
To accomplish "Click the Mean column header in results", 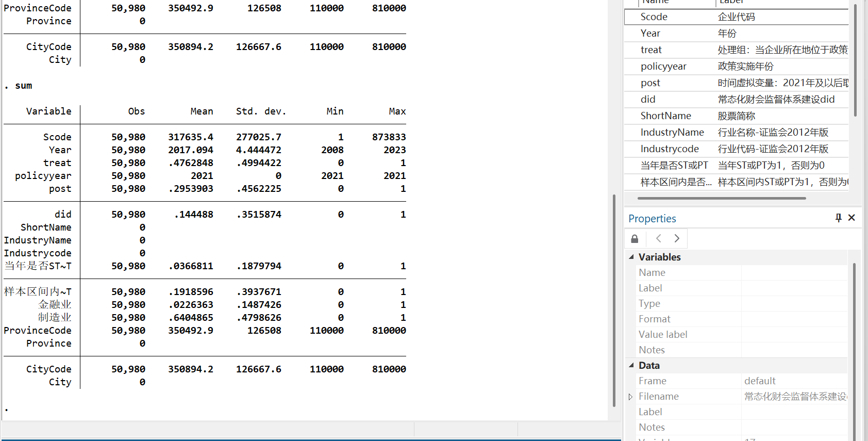I will pyautogui.click(x=202, y=111).
